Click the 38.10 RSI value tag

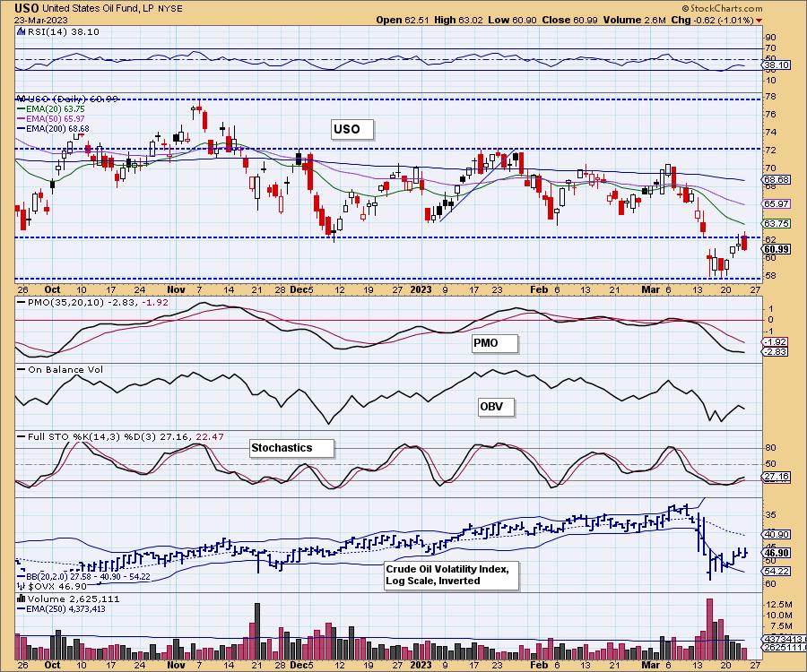click(777, 65)
